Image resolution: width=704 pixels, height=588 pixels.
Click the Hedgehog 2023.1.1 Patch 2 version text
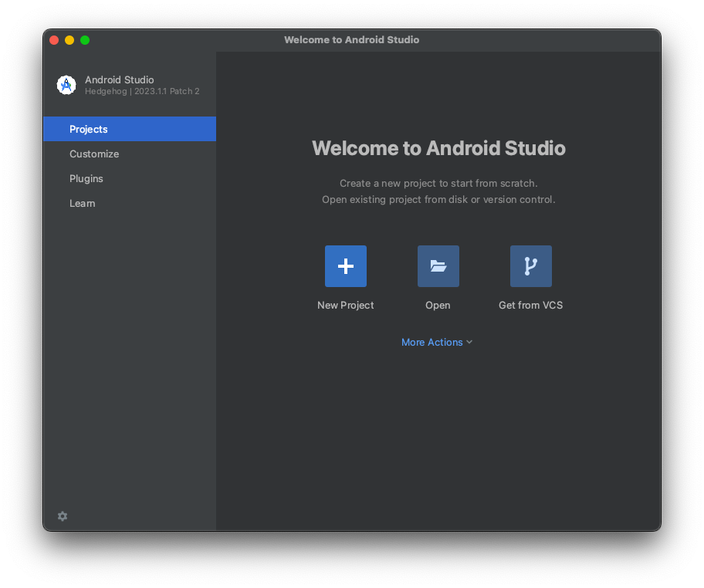(x=142, y=92)
